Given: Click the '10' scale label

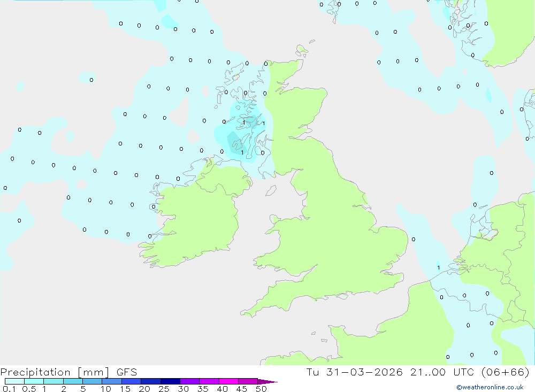Looking at the screenshot, I should click(x=105, y=389).
